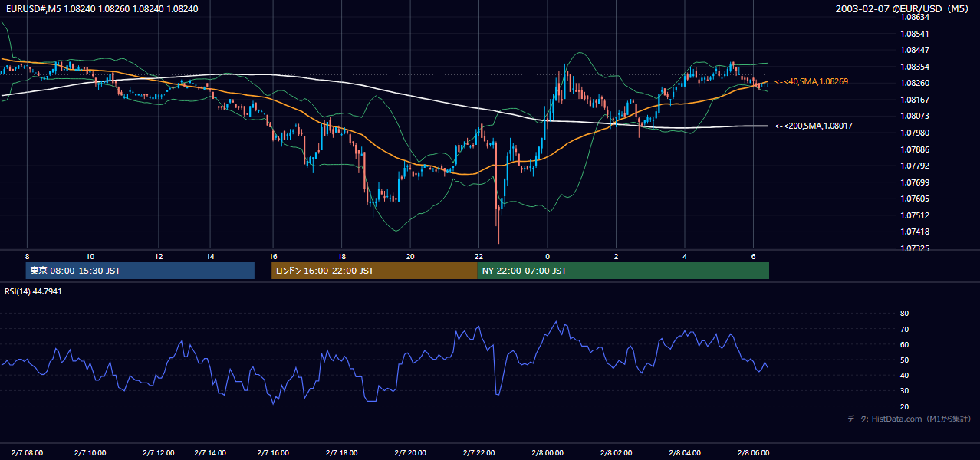
Task: Click the 2/7 10:00 bottom time label
Action: (x=90, y=452)
